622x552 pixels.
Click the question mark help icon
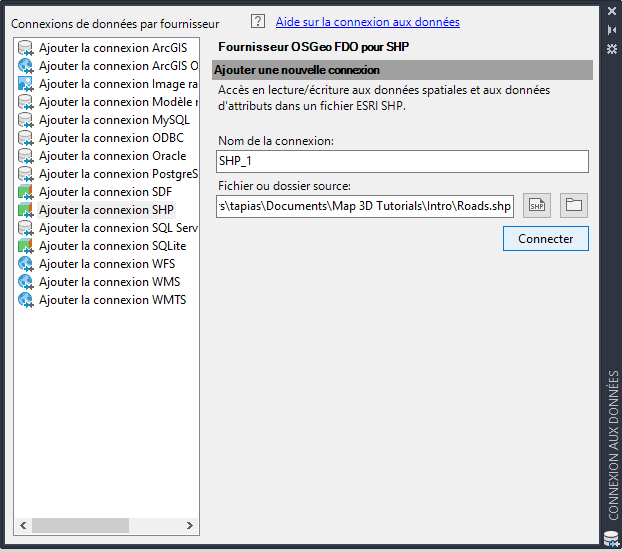[x=258, y=21]
